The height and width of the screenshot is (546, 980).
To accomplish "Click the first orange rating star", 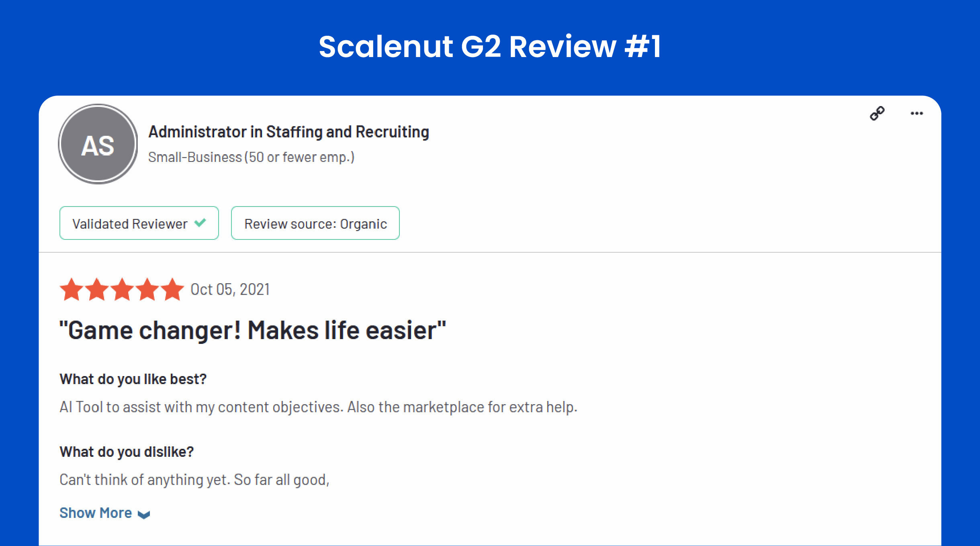I will 72,289.
